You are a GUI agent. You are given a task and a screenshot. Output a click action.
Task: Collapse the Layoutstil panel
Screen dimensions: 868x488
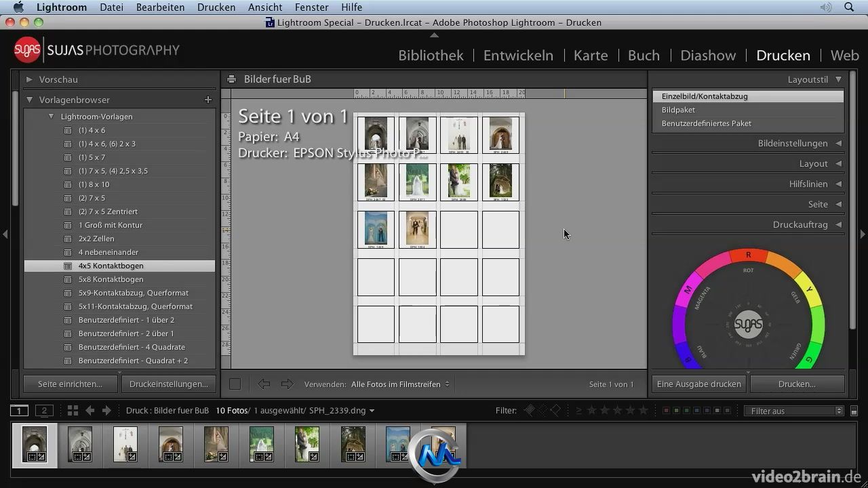pos(839,79)
